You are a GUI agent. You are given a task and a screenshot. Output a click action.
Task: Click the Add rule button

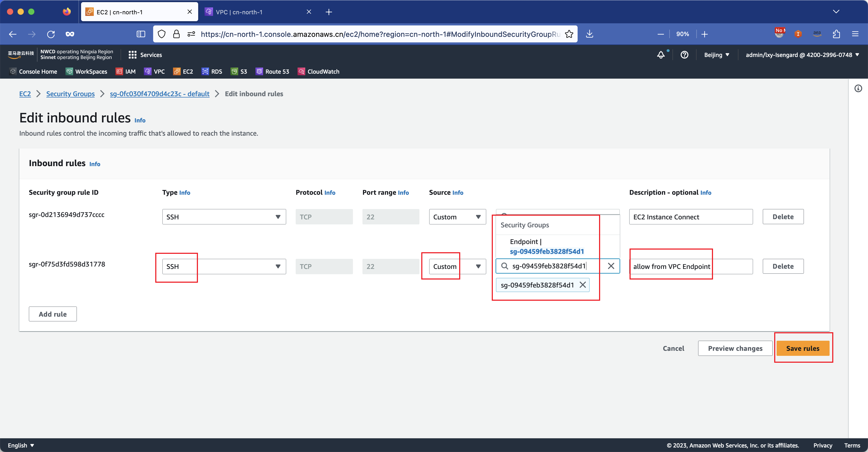click(53, 314)
